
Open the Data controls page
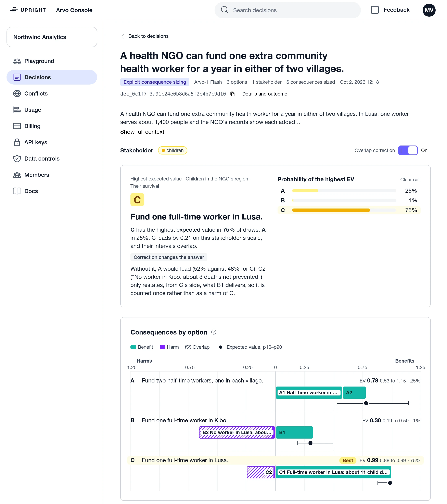(52, 159)
